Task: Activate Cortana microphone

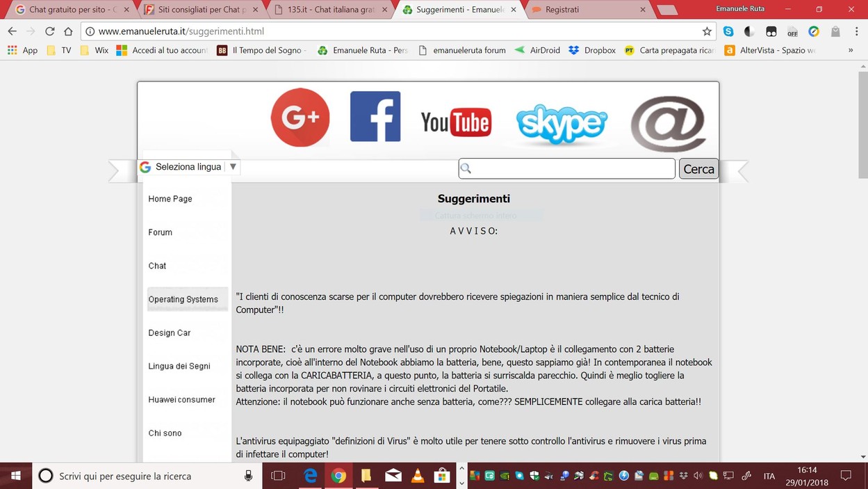Action: point(248,476)
